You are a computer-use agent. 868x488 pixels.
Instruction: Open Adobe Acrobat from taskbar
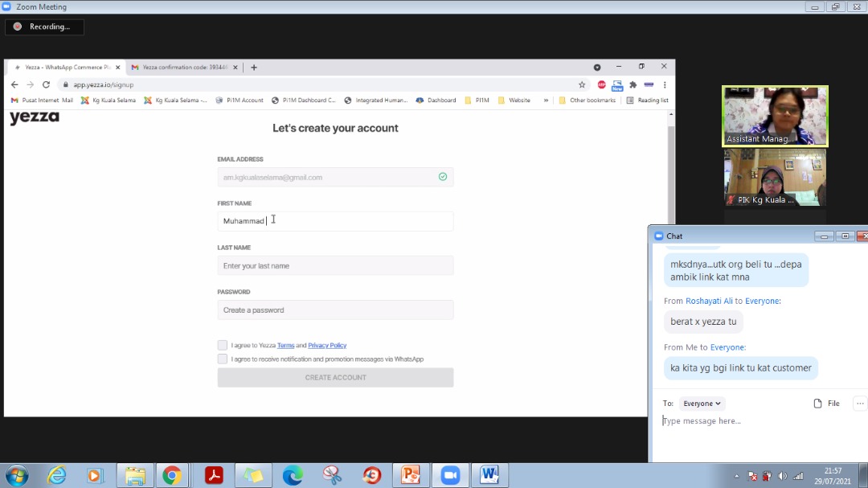pyautogui.click(x=214, y=475)
